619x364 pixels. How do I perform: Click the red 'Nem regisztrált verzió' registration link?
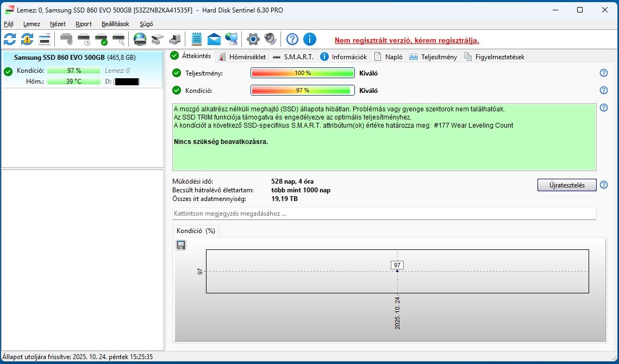407,40
